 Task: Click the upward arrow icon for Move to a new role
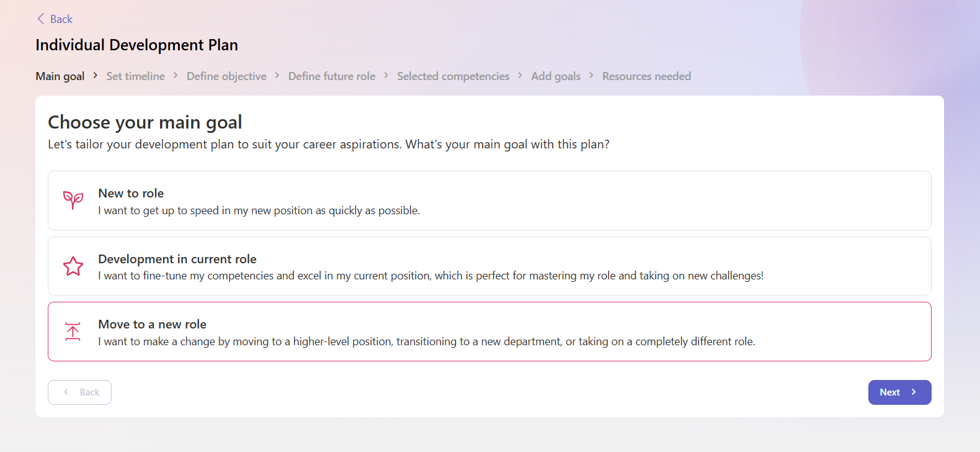73,332
